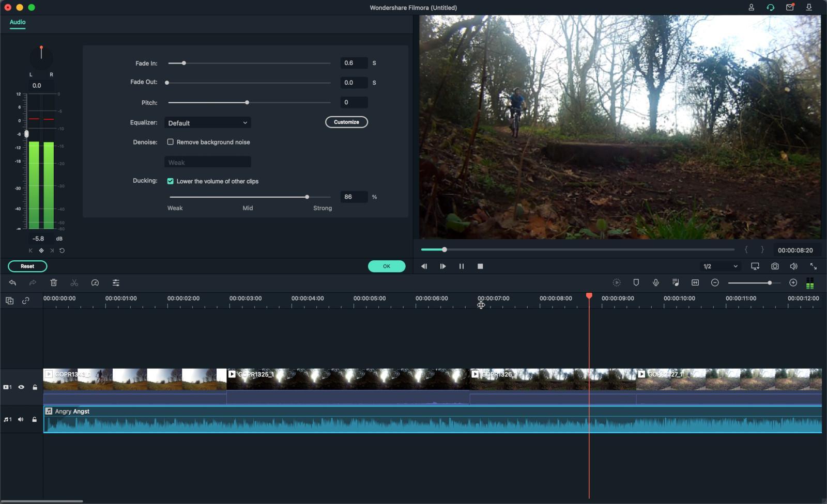Click the Pitch slider handle
This screenshot has width=827, height=504.
coord(247,103)
